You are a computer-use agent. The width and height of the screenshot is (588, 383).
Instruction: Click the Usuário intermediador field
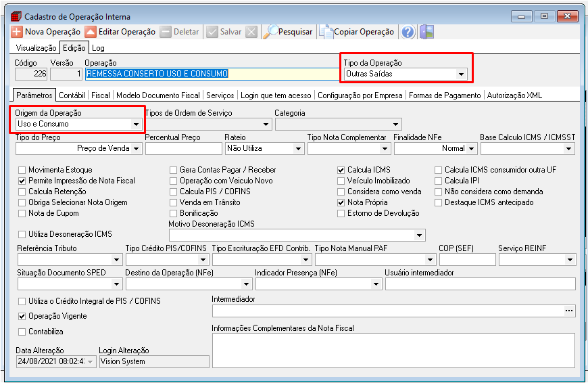(x=480, y=284)
